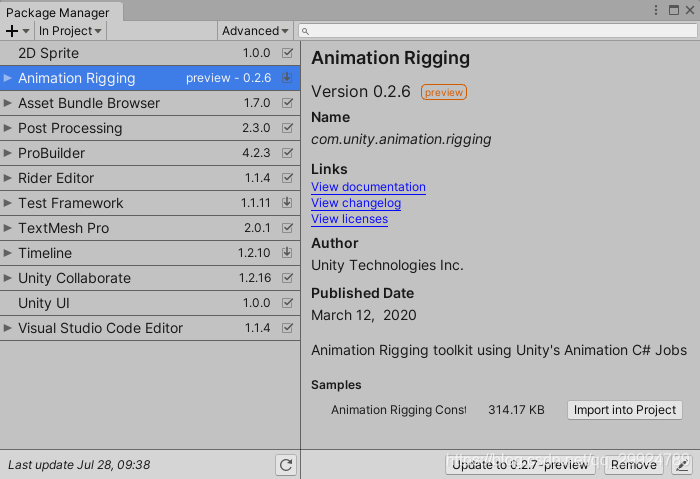
Task: Click the orange preview tag
Action: 444,92
